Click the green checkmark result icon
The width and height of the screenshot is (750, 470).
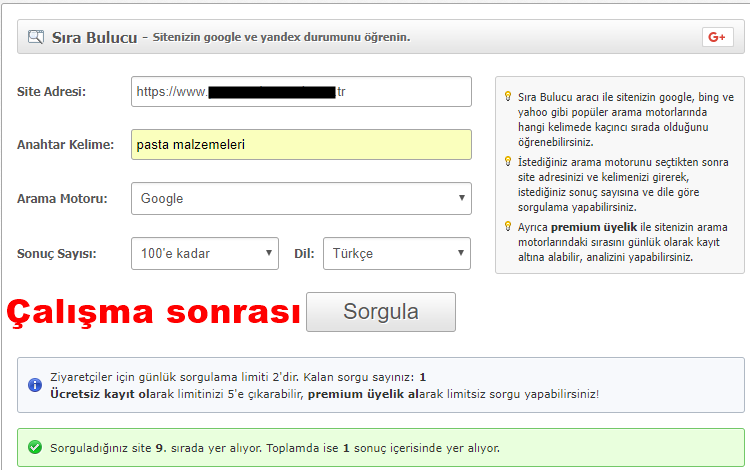coord(35,447)
